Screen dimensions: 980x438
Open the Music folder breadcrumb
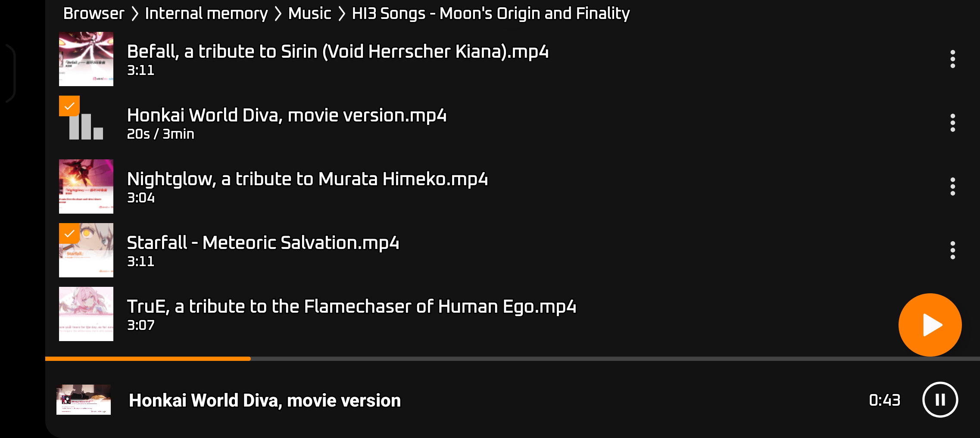[309, 13]
